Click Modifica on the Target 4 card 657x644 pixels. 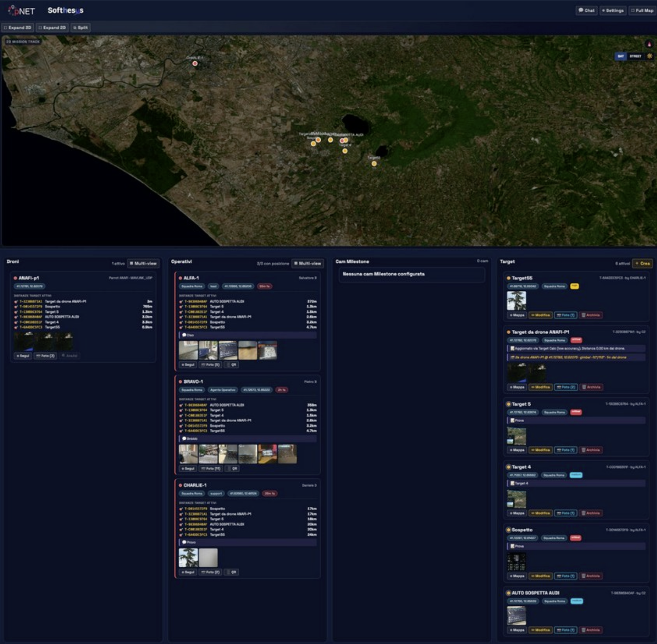[540, 513]
